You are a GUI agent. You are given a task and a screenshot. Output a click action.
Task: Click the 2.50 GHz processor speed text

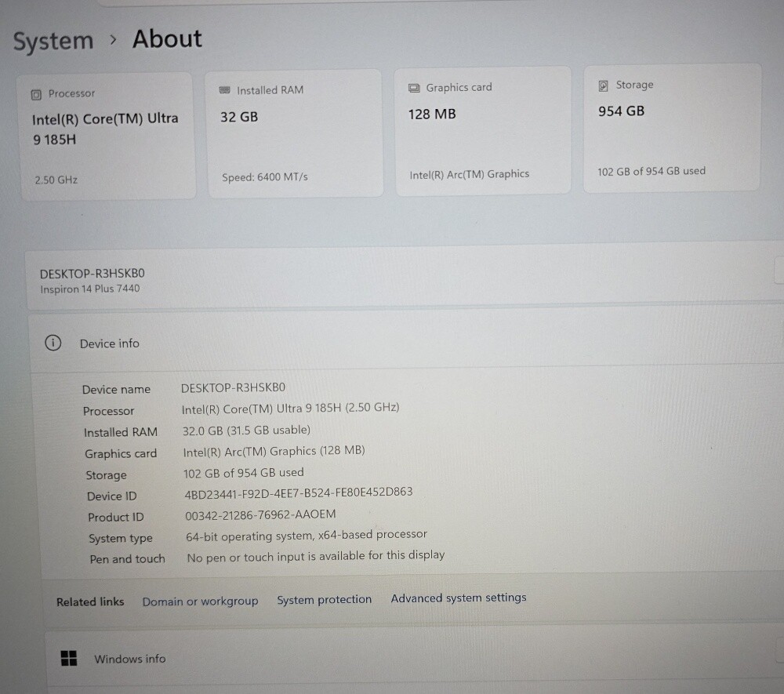56,180
